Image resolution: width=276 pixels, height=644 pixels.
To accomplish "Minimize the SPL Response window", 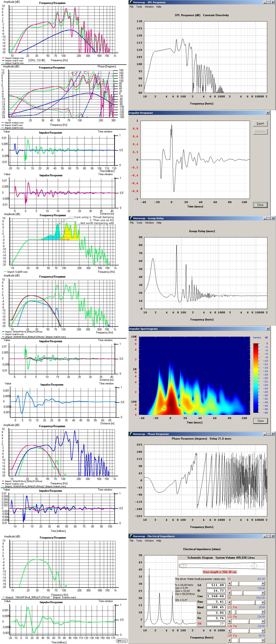I will 265,2.
